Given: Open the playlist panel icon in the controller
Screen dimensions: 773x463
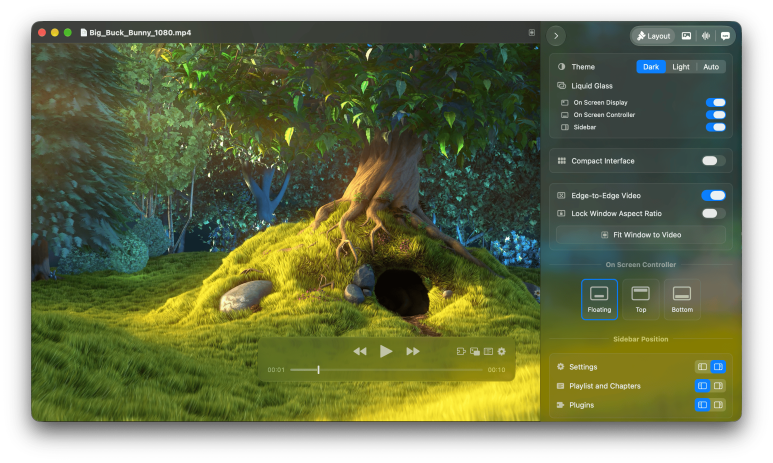Looking at the screenshot, I should 488,351.
